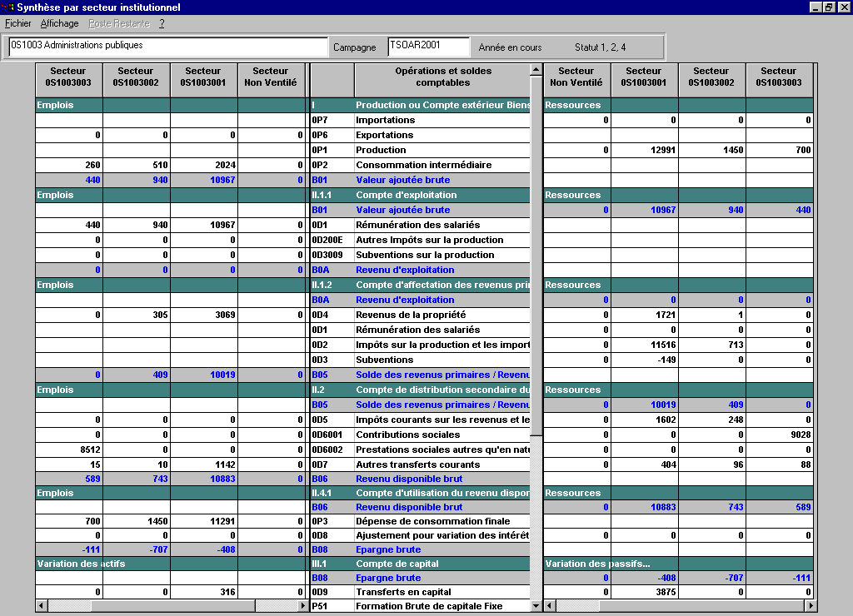Click the Statut 1, 2, 4 label

[600, 47]
